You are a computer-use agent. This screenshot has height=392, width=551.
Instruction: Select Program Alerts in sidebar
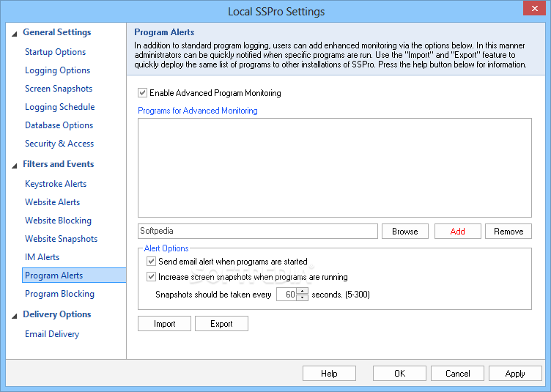click(x=74, y=275)
